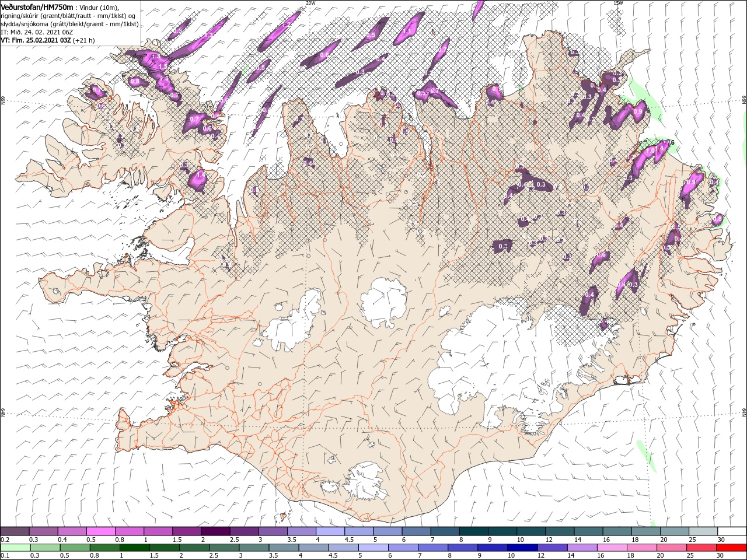Click the black 1.6 value label on map

coord(670,143)
